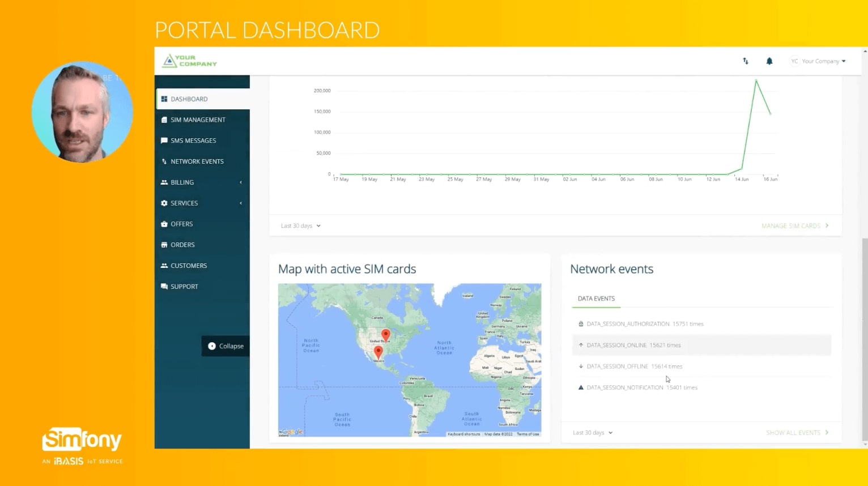Select the Offers tag icon
This screenshot has height=486, width=868.
click(164, 224)
